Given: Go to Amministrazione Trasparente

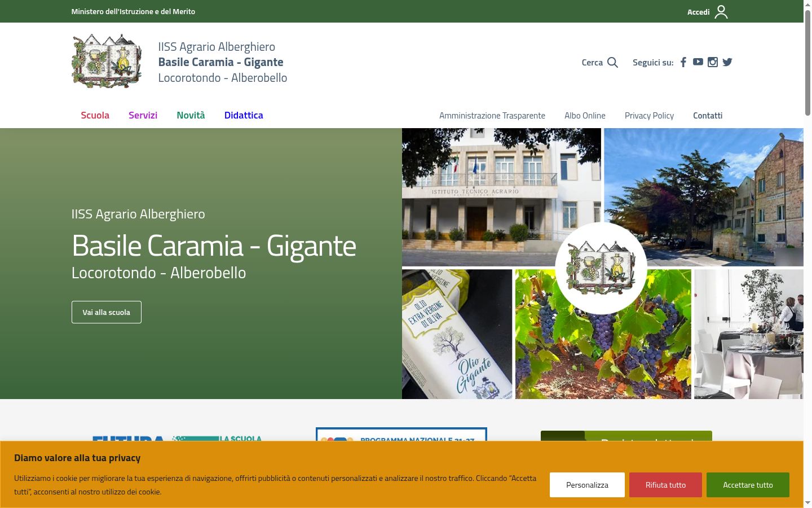Looking at the screenshot, I should pos(492,116).
